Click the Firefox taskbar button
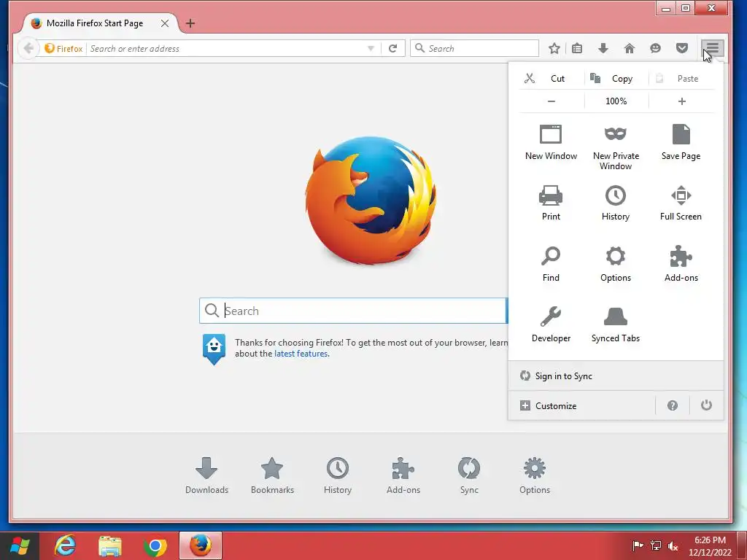747x560 pixels. [201, 545]
